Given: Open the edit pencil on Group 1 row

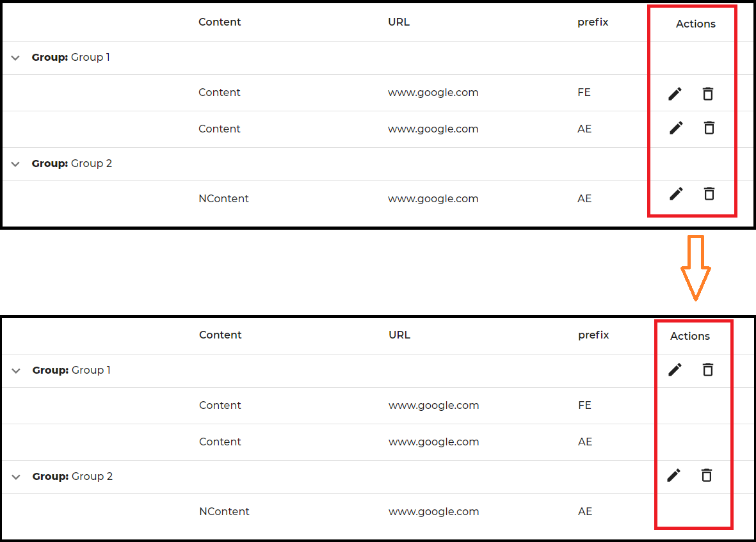Looking at the screenshot, I should 675,370.
